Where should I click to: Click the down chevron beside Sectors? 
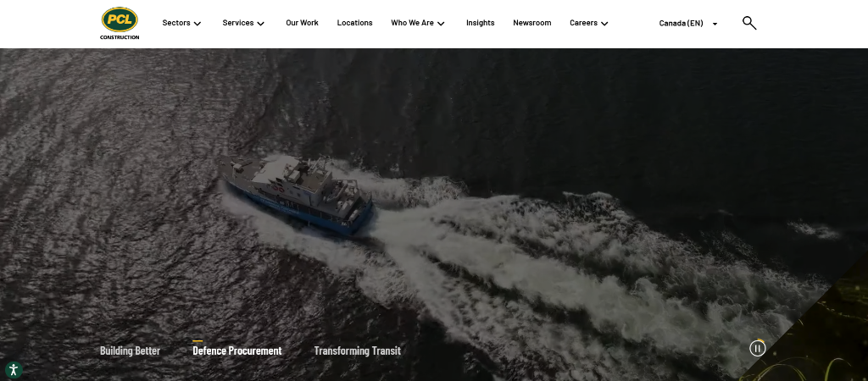pyautogui.click(x=198, y=24)
